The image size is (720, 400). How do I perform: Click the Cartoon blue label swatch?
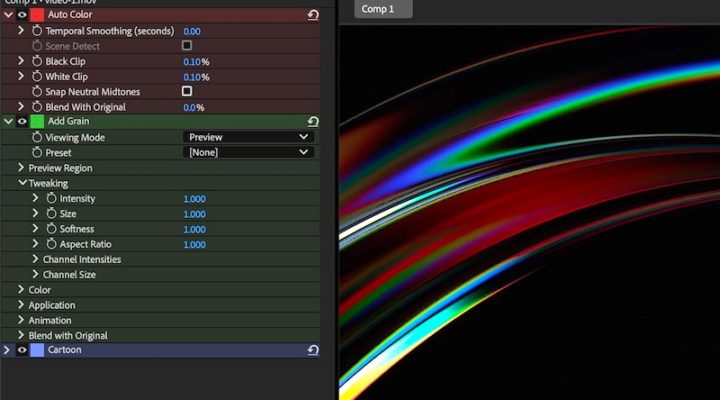[x=37, y=350]
